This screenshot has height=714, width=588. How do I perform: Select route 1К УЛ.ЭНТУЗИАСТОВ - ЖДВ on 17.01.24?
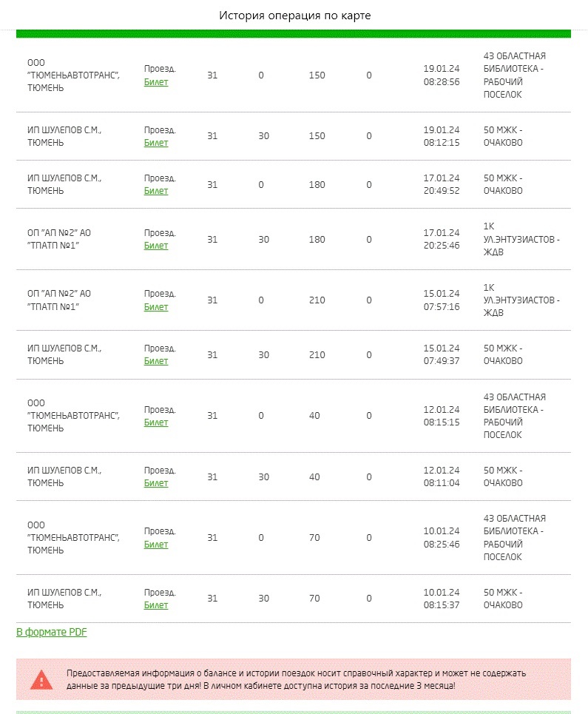pos(521,239)
